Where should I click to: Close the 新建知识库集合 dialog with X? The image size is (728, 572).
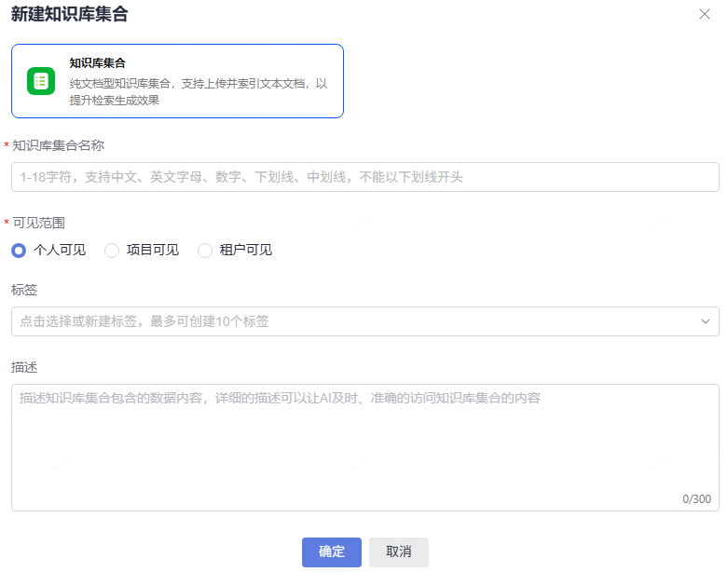[705, 14]
